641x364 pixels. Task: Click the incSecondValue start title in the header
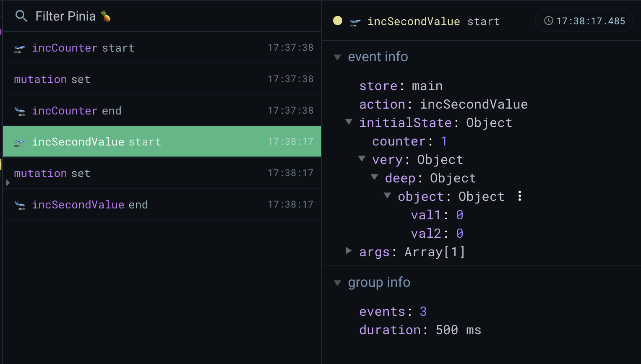(434, 21)
